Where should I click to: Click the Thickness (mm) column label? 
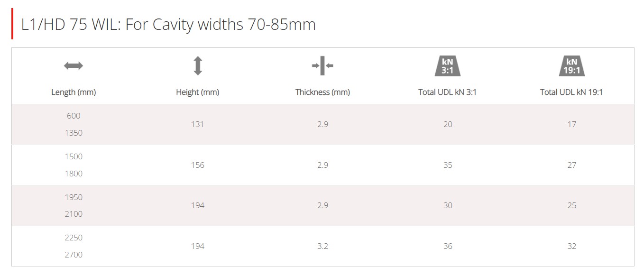pyautogui.click(x=322, y=92)
